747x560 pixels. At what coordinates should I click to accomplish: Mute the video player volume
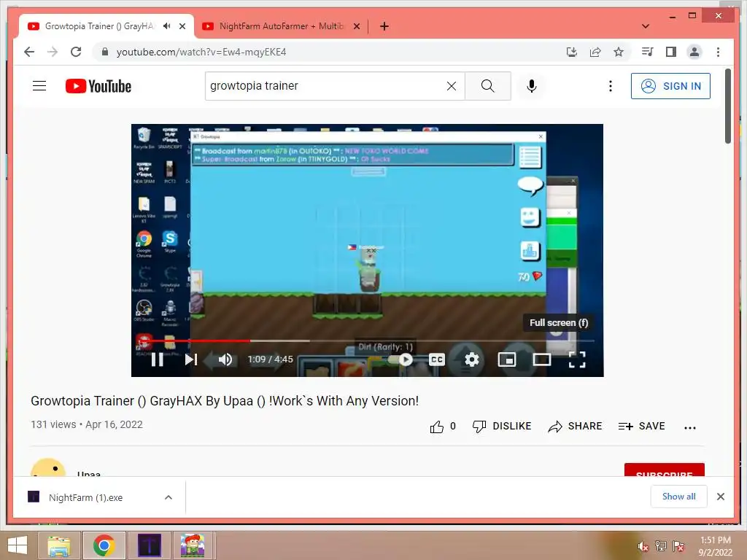(225, 359)
